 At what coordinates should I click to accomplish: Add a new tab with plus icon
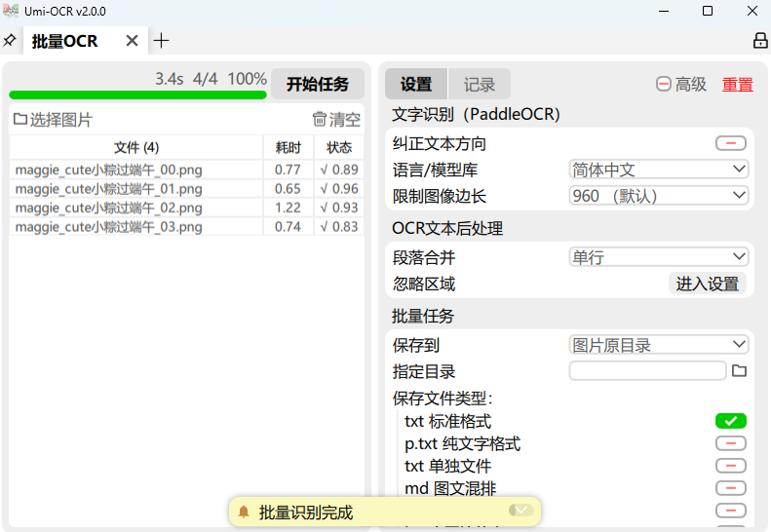(161, 40)
